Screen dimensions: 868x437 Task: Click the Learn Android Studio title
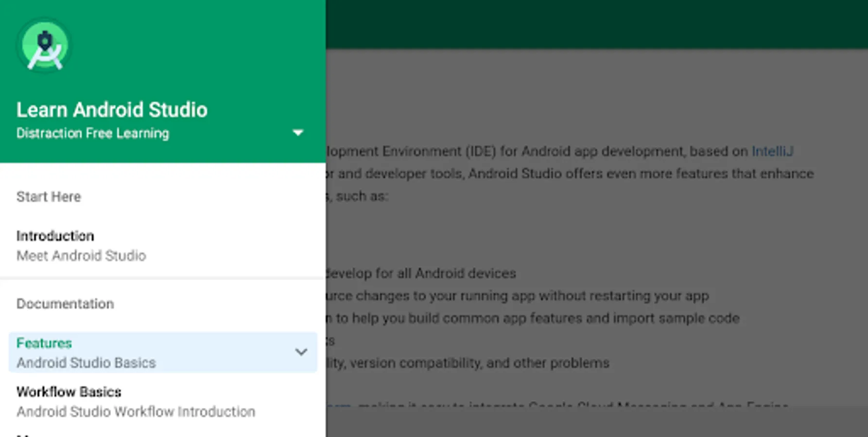tap(112, 110)
